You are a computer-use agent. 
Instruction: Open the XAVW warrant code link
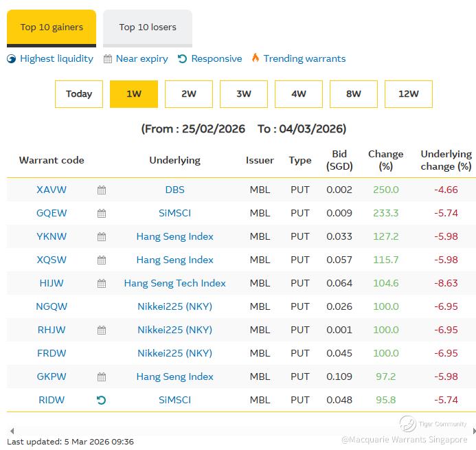tap(52, 190)
